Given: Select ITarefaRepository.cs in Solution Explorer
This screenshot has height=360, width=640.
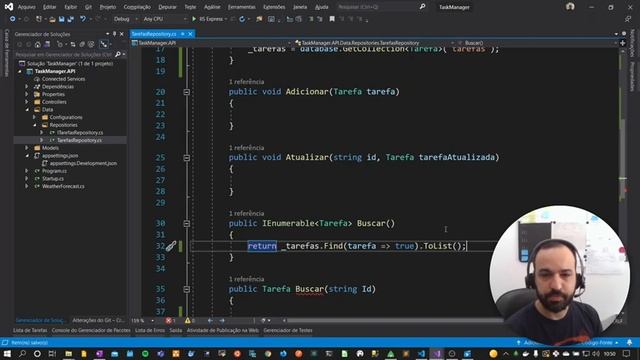Looking at the screenshot, I should (80, 133).
